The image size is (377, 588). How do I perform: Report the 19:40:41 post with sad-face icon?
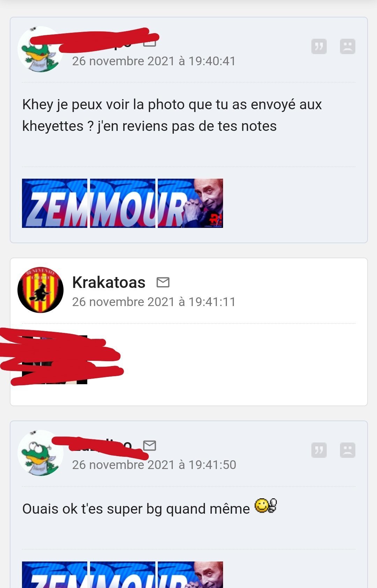[x=347, y=46]
